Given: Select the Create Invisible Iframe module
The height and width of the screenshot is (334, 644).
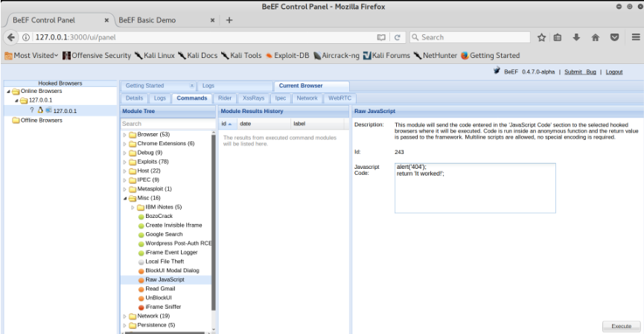Looking at the screenshot, I should click(173, 225).
